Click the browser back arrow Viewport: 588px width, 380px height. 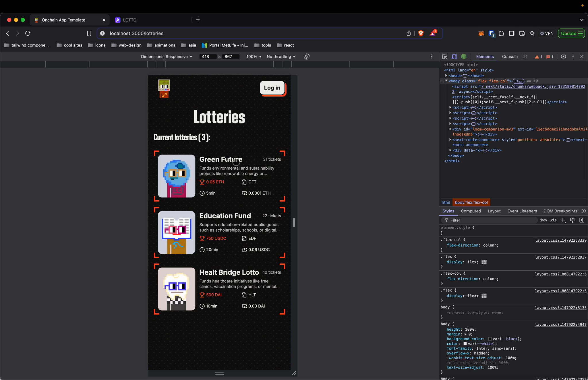click(x=8, y=33)
